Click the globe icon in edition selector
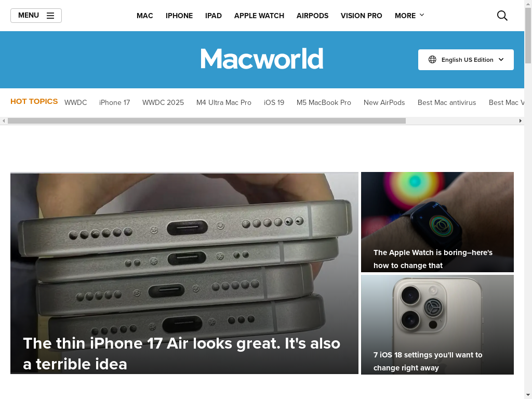 coord(432,60)
